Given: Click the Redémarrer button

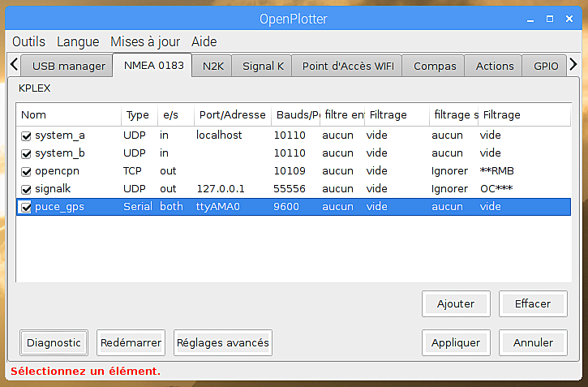Looking at the screenshot, I should click(131, 342).
